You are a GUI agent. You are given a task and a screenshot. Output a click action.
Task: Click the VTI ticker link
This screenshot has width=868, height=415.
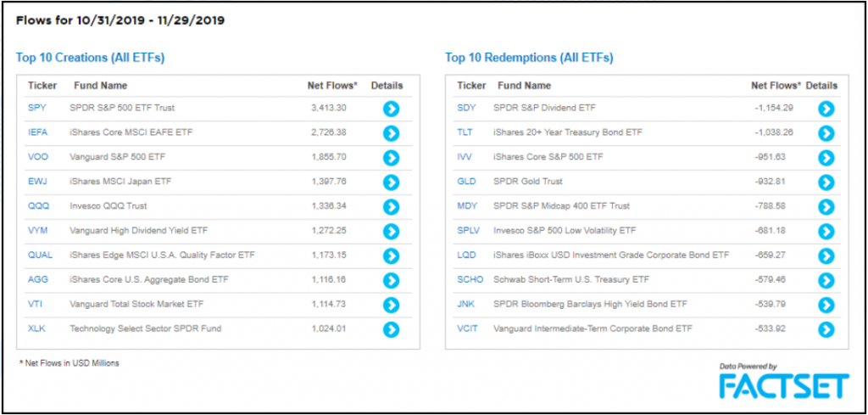tap(36, 304)
